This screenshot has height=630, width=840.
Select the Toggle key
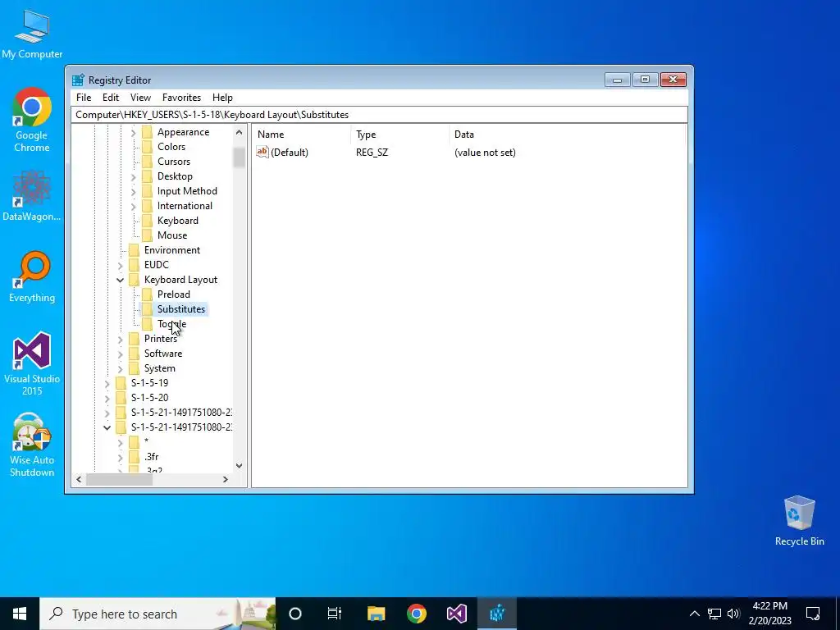[x=171, y=324]
